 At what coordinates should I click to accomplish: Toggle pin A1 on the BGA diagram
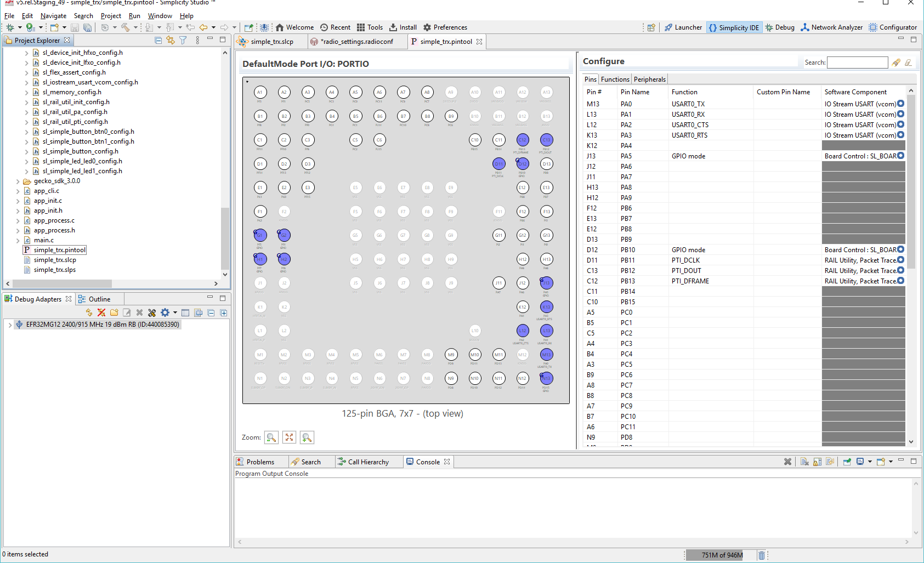click(260, 93)
